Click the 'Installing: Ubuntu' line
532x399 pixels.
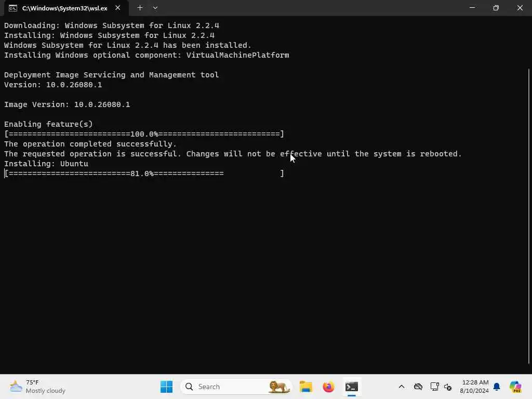(x=46, y=164)
